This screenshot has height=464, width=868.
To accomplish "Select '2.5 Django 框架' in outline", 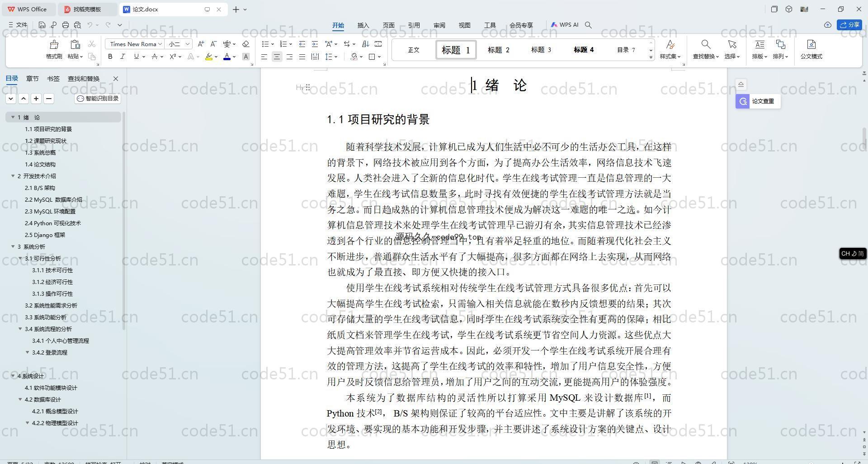I will pyautogui.click(x=45, y=235).
